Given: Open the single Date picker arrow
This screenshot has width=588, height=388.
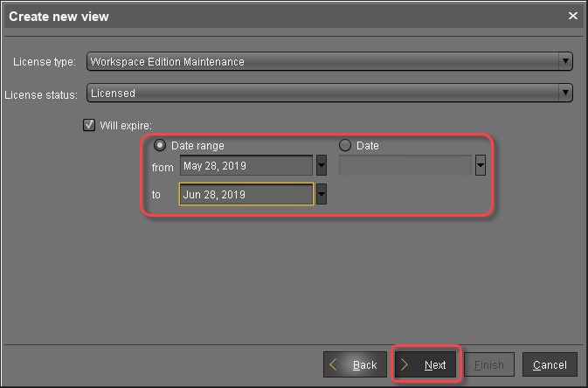Looking at the screenshot, I should 480,166.
